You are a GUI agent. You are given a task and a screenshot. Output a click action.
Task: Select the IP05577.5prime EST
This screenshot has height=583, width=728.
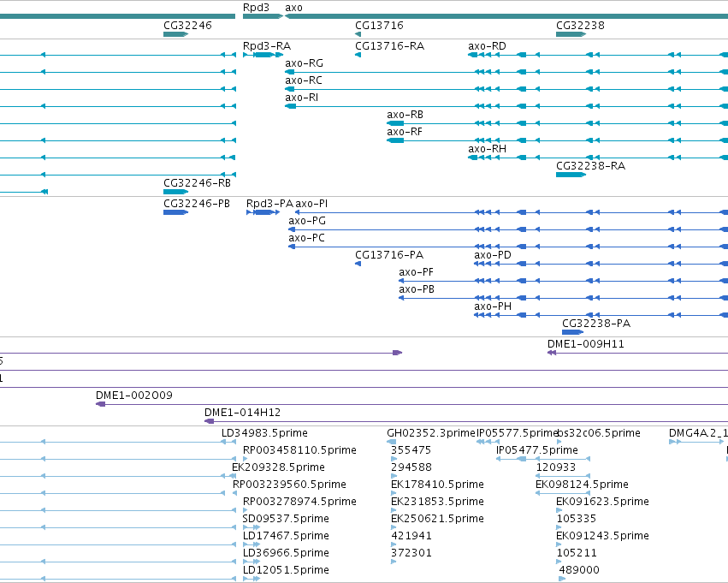coord(517,433)
